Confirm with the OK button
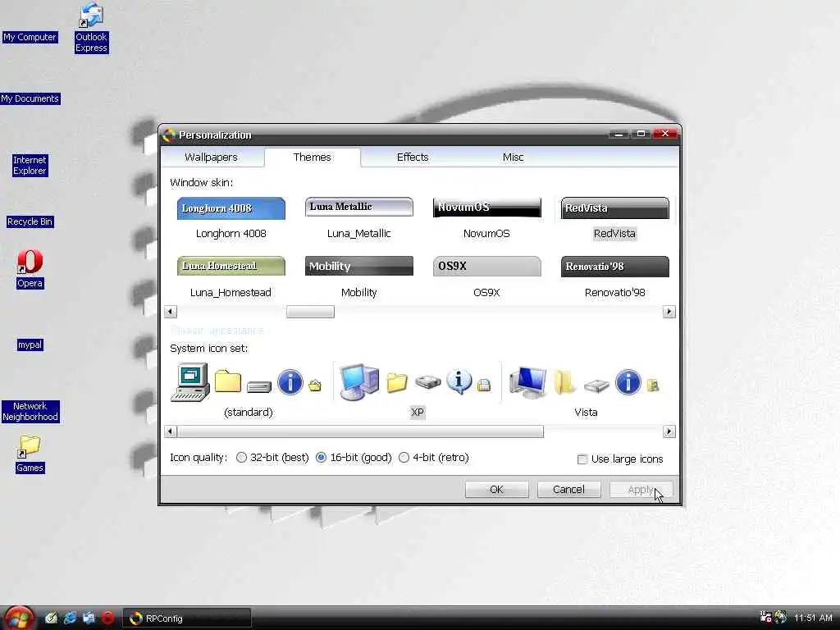The image size is (840, 630). (x=496, y=489)
